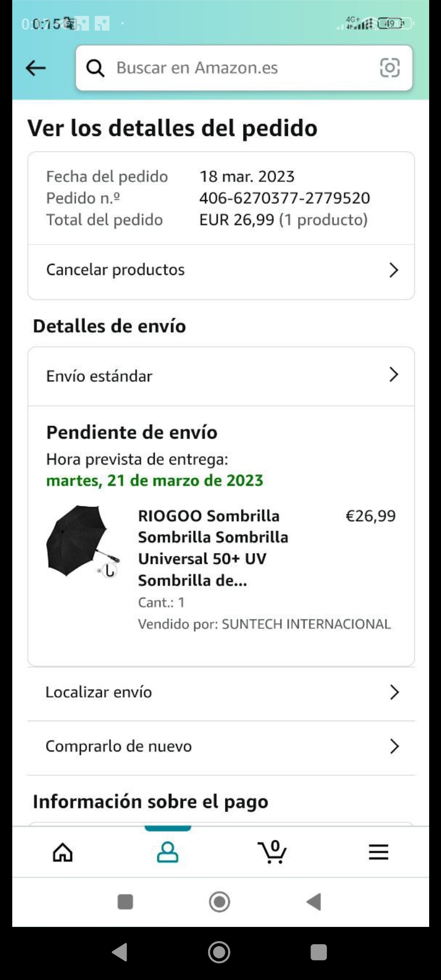Expand the Envío estándar chevron

coord(394,374)
